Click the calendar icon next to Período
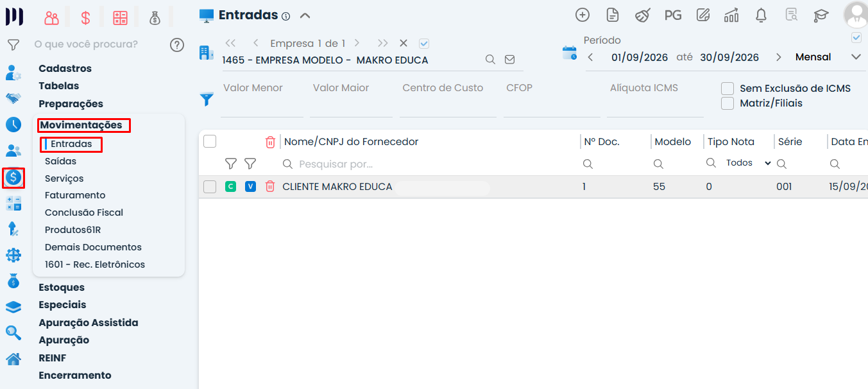This screenshot has height=389, width=868. [569, 53]
